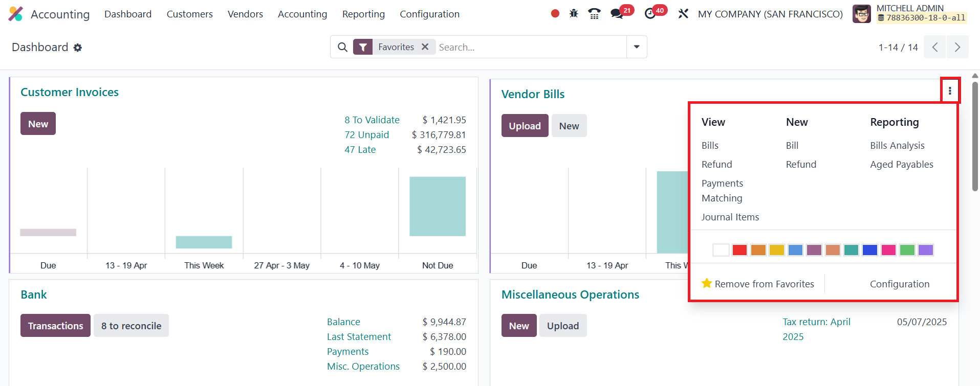Click the Vendor Bills three-dot menu
Image resolution: width=980 pixels, height=386 pixels.
point(950,91)
